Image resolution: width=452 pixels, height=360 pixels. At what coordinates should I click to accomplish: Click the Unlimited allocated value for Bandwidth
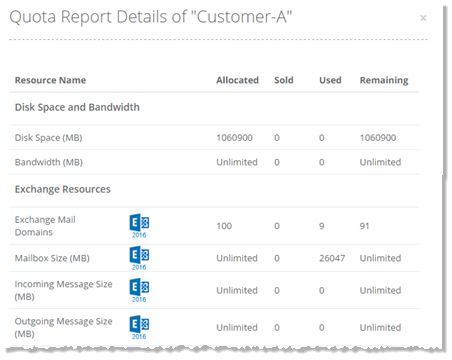(237, 162)
